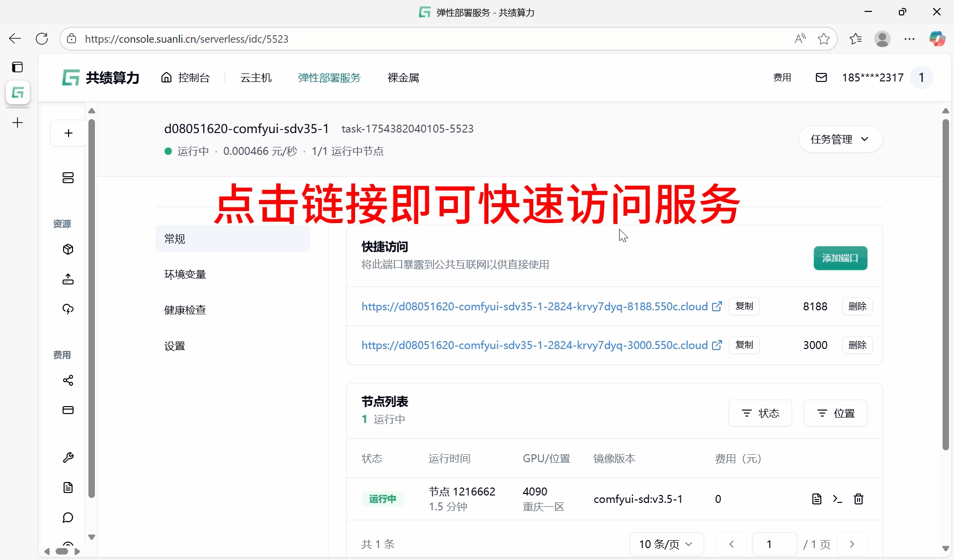
Task: Open the 状态 filter dropdown
Action: pyautogui.click(x=760, y=413)
